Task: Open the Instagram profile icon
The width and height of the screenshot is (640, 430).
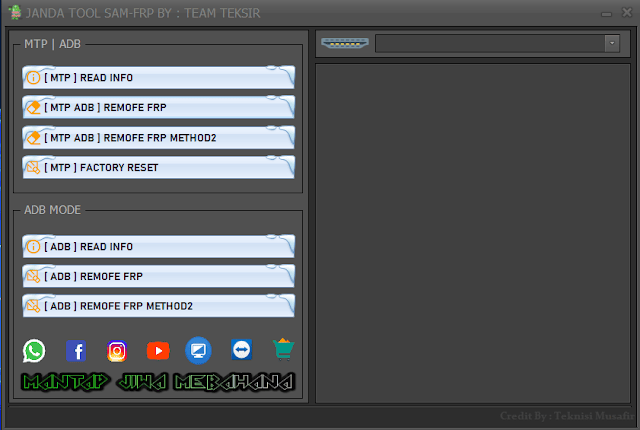Action: pos(117,351)
